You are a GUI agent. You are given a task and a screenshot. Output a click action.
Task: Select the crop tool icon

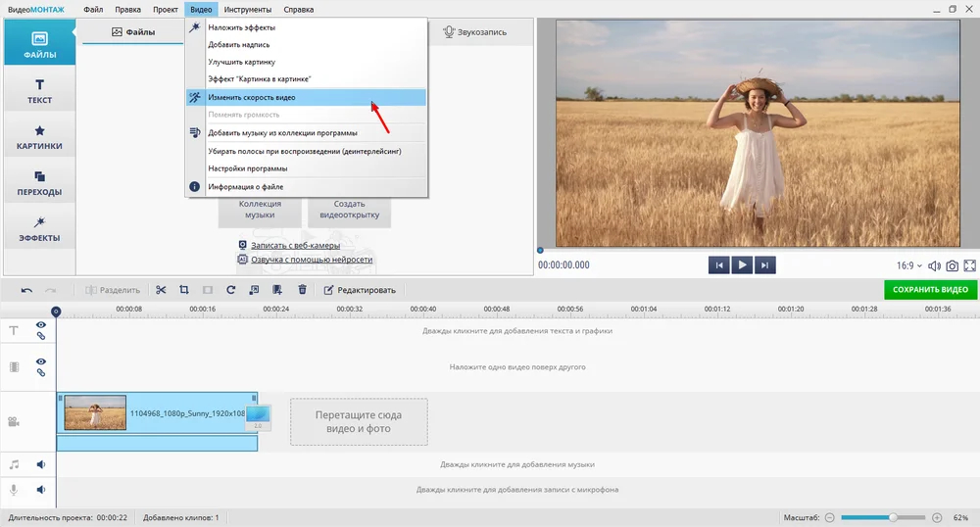[x=184, y=290]
